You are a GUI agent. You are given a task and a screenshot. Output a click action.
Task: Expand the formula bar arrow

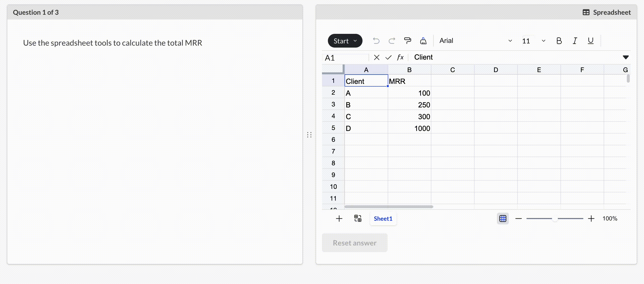point(626,57)
